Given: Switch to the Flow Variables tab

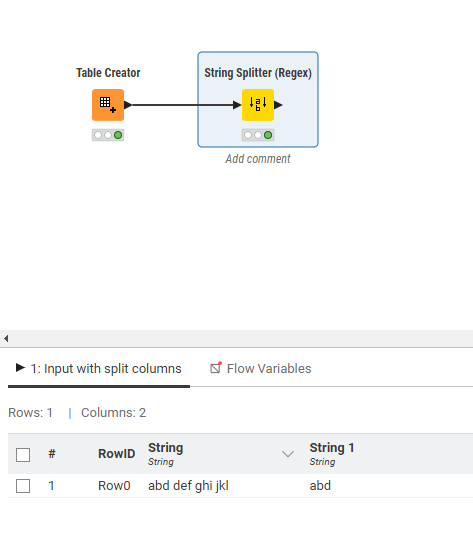Looking at the screenshot, I should coord(261,368).
